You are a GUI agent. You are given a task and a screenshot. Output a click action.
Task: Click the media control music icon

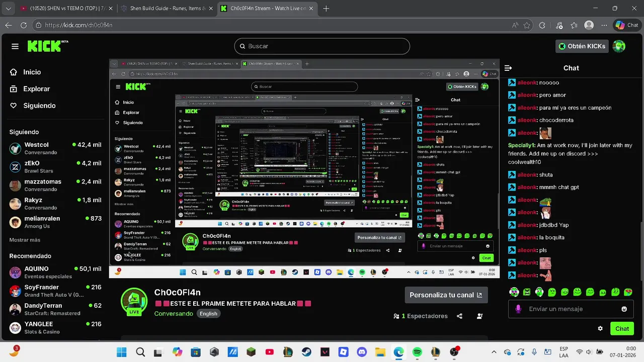point(559,25)
